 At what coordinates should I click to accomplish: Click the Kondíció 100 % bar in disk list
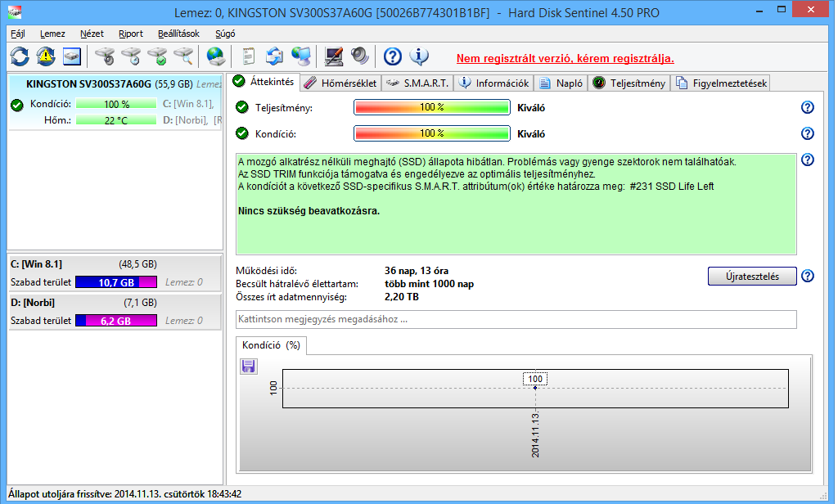click(116, 104)
